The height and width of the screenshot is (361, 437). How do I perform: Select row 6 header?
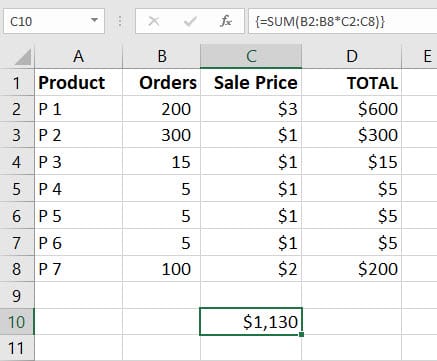coord(17,216)
